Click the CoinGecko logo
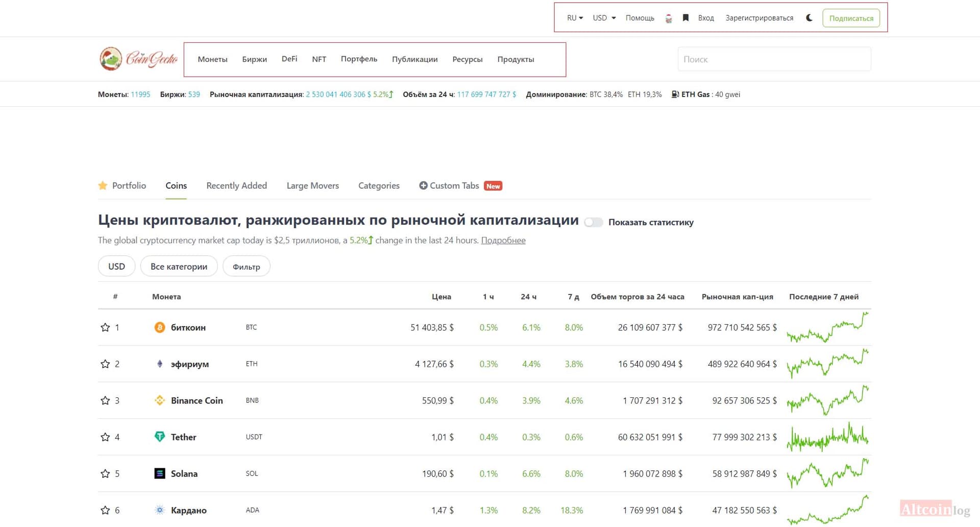The width and height of the screenshot is (980, 527). 139,59
